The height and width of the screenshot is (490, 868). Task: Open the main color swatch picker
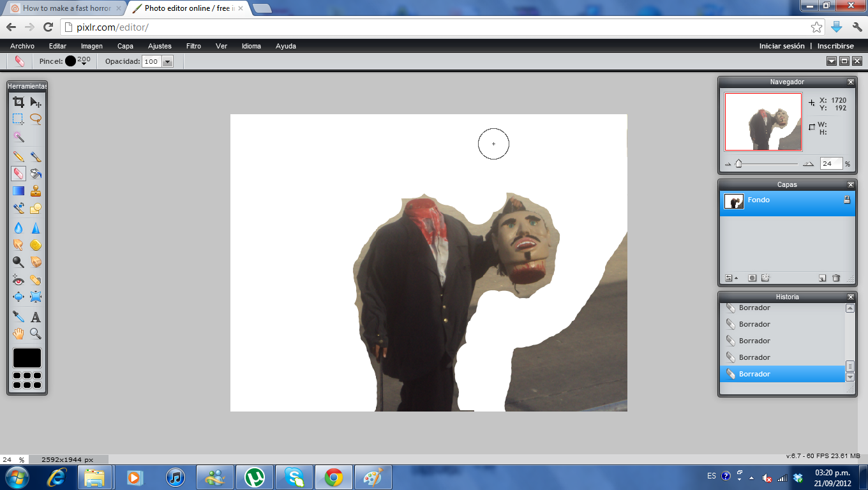(27, 358)
